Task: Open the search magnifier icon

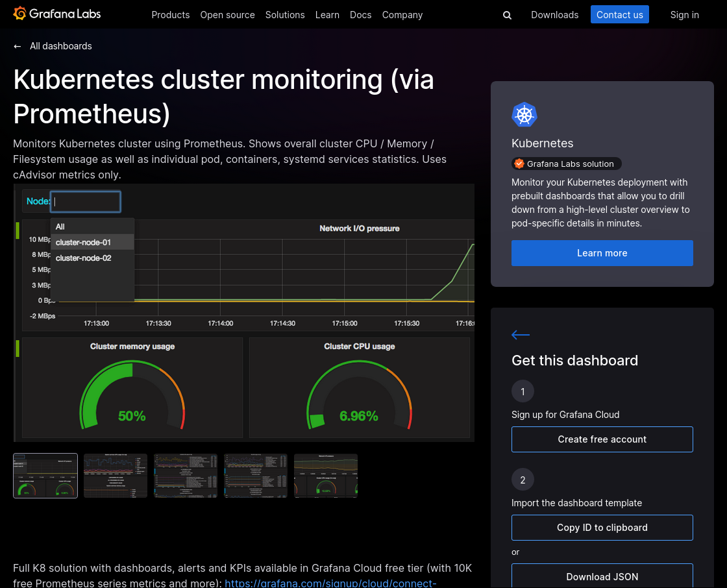Action: tap(507, 15)
